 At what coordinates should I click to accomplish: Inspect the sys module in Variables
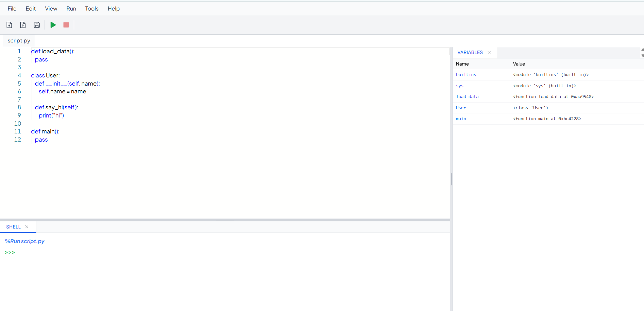[x=460, y=86]
